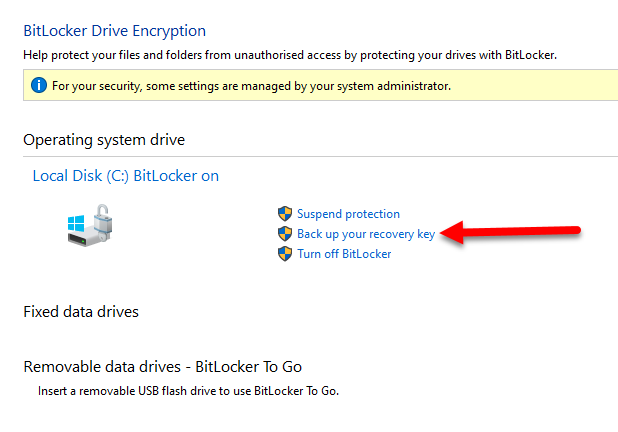Choose the Turn off BitLocker link

point(344,254)
